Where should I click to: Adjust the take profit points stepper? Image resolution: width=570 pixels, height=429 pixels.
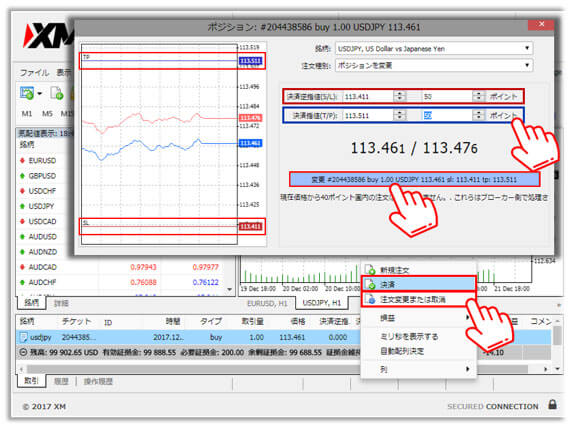point(478,116)
